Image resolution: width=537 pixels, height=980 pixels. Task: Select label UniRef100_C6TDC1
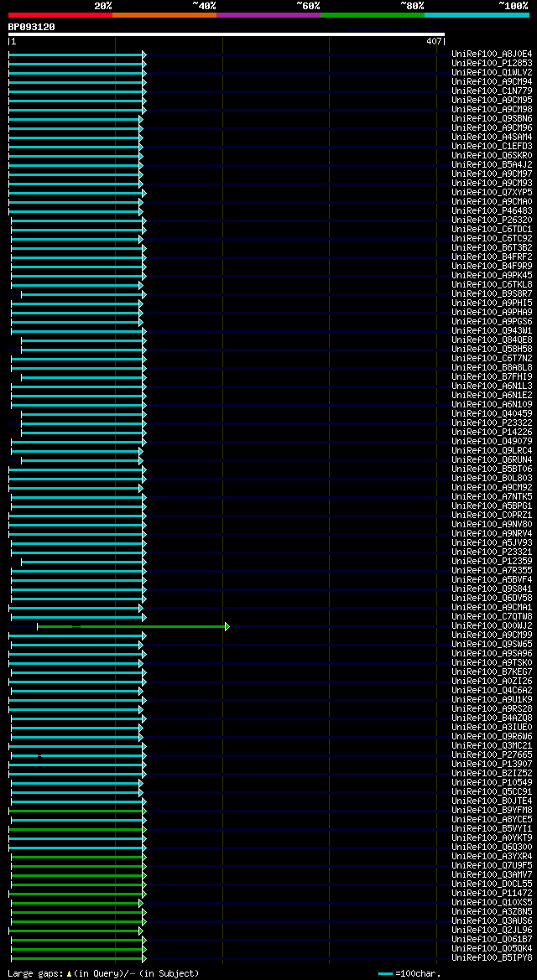point(492,230)
